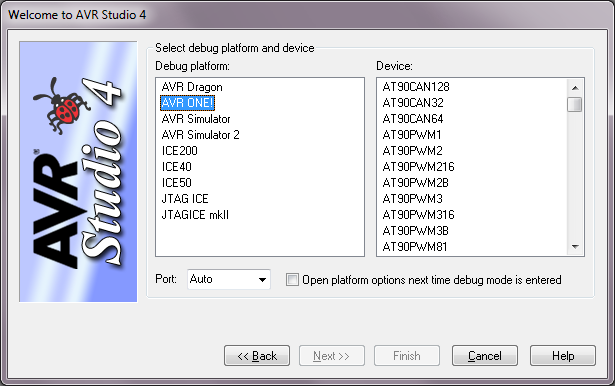
Task: Click device list scroll up arrow
Action: point(575,88)
